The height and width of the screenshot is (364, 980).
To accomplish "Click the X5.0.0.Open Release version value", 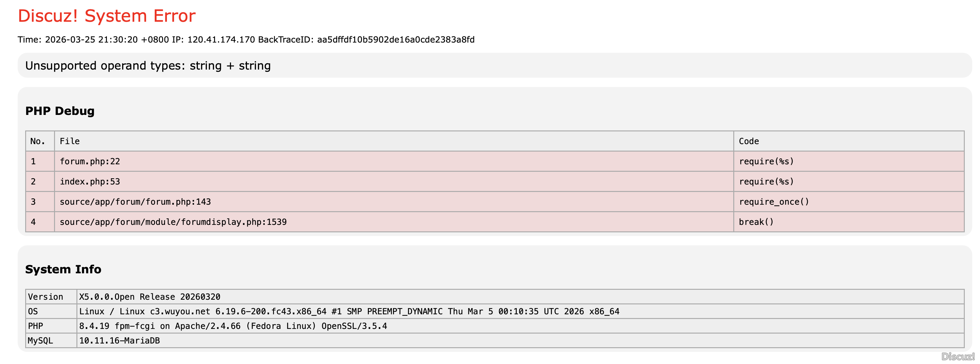I will click(149, 297).
